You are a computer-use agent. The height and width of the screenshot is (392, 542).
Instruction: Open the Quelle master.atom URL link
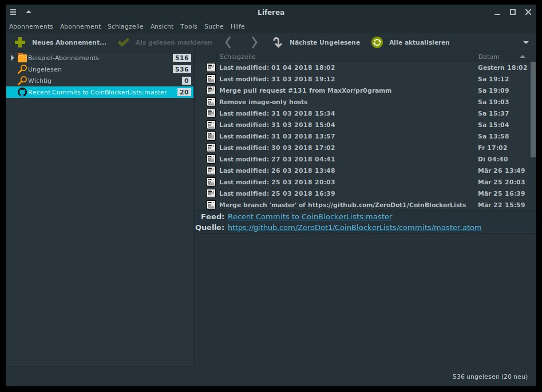tap(354, 227)
